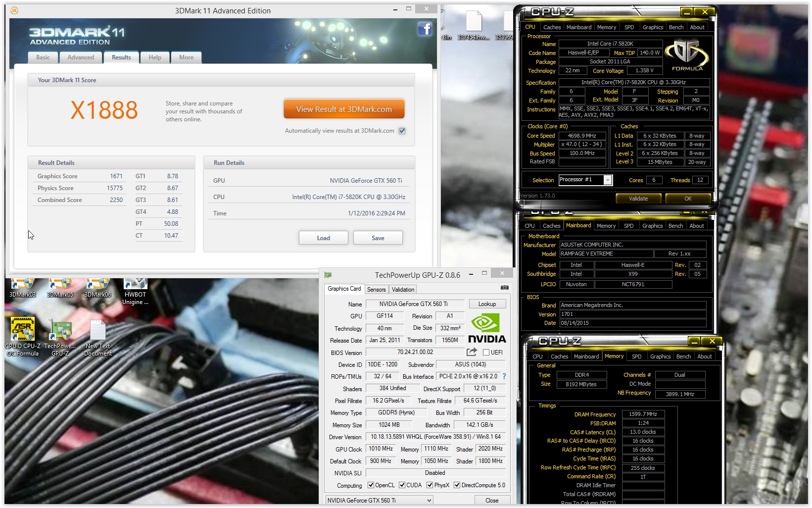Open the About tab in CPU-Z Memory window
This screenshot has height=508, width=812.
click(705, 356)
